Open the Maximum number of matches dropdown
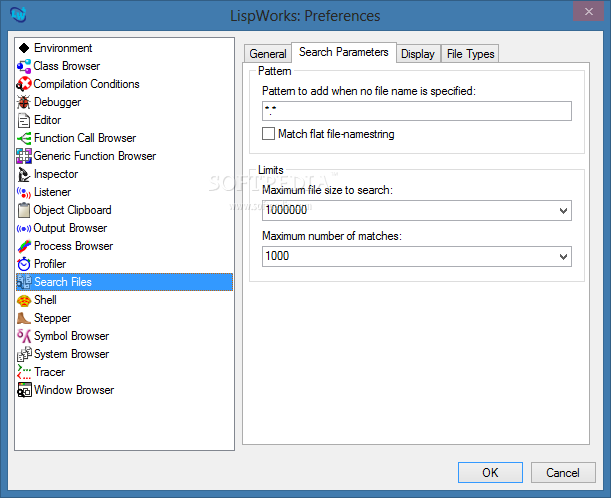Viewport: 611px width, 498px height. (x=563, y=256)
